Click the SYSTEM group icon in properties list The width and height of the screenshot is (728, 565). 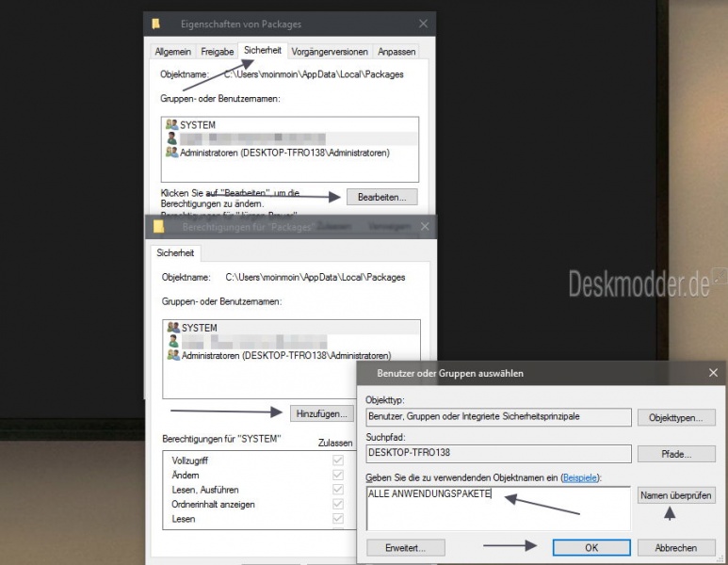click(171, 124)
